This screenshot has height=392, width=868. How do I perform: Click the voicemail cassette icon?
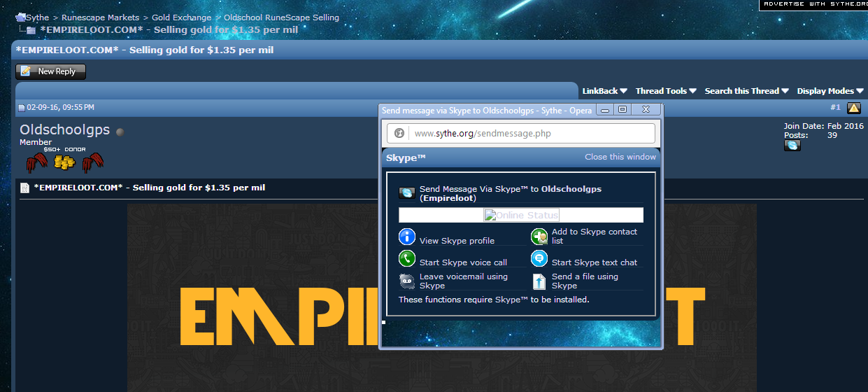[407, 281]
